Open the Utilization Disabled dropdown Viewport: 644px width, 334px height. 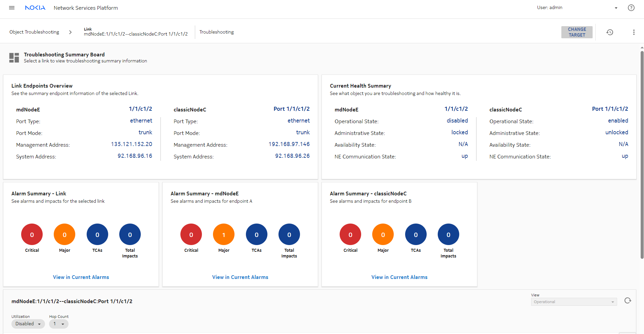(x=28, y=324)
